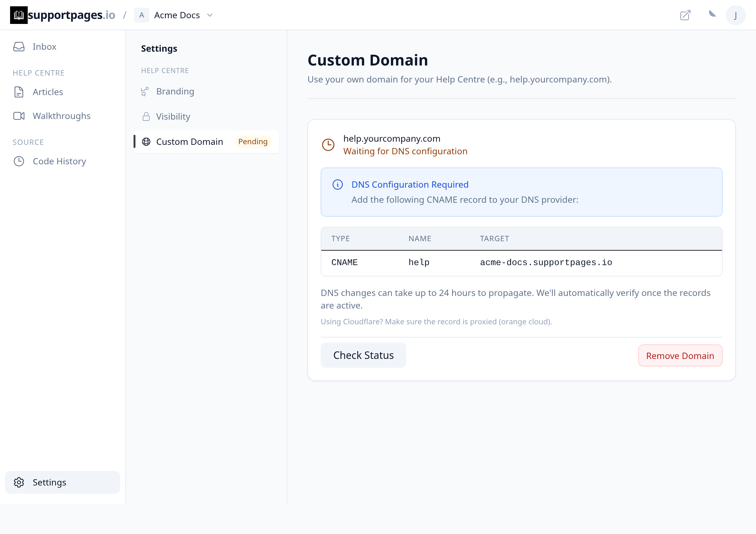Click the Settings gear at sidebar bottom

[63, 482]
